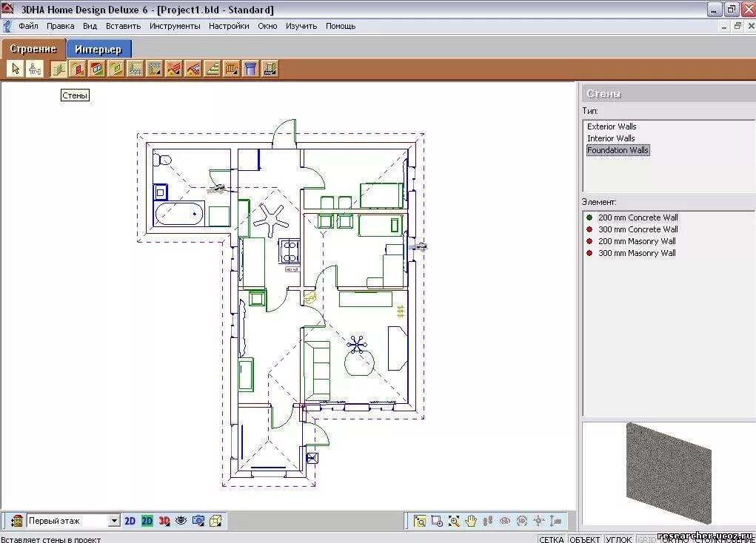
Task: Select the brick ceiling tool icon
Action: [155, 69]
